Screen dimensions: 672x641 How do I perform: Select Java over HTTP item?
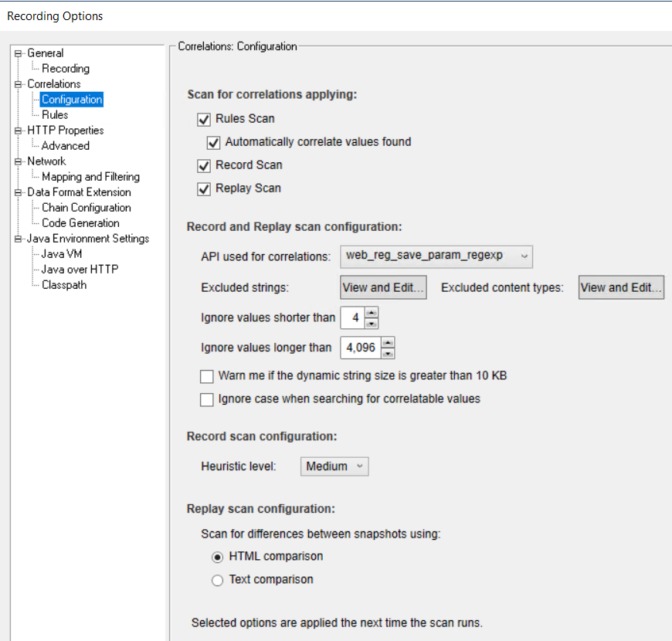pos(80,270)
